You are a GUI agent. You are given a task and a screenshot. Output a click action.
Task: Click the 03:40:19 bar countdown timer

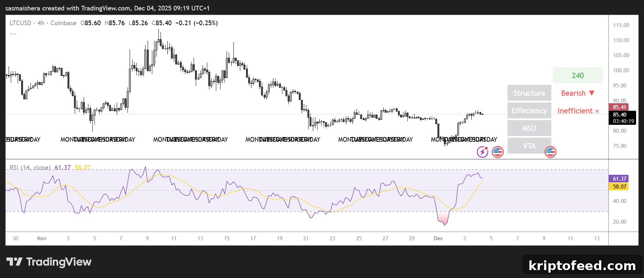click(x=624, y=121)
